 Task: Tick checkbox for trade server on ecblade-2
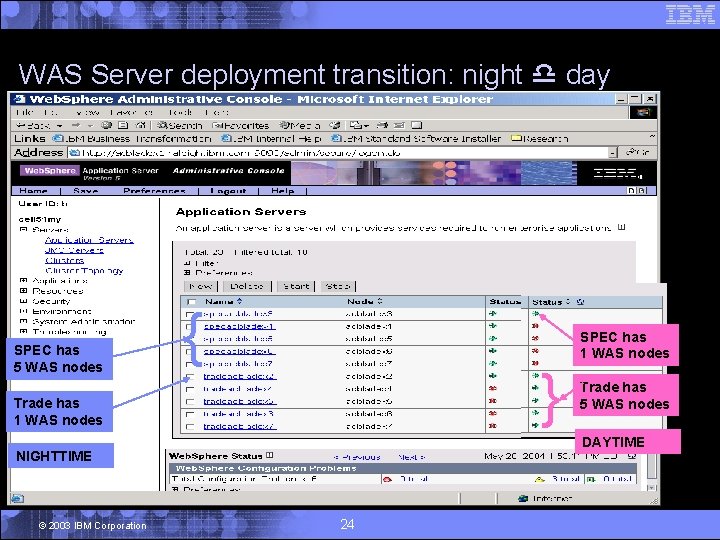click(190, 377)
